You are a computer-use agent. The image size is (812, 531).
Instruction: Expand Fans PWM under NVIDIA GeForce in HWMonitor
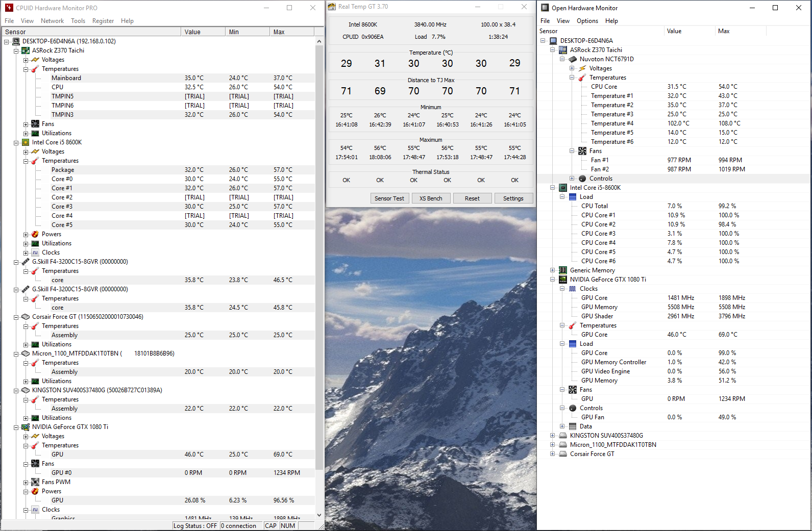pos(26,482)
